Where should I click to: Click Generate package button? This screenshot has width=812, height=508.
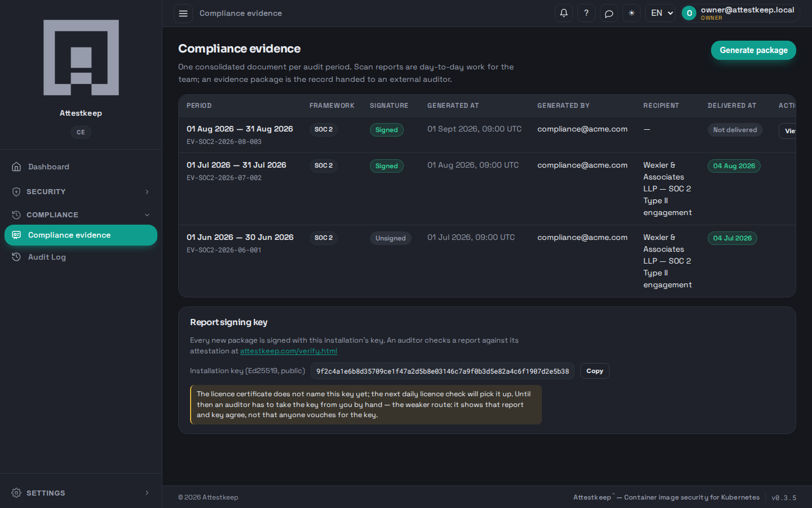753,50
